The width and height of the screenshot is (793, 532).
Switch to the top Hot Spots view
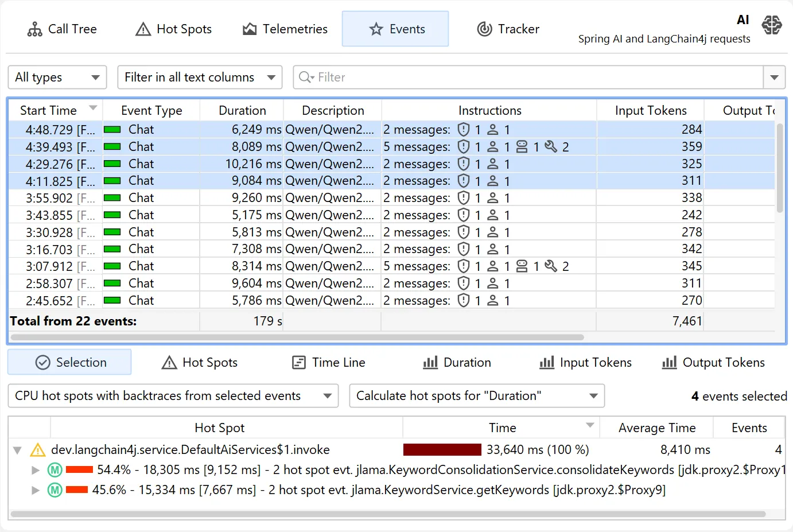[173, 29]
